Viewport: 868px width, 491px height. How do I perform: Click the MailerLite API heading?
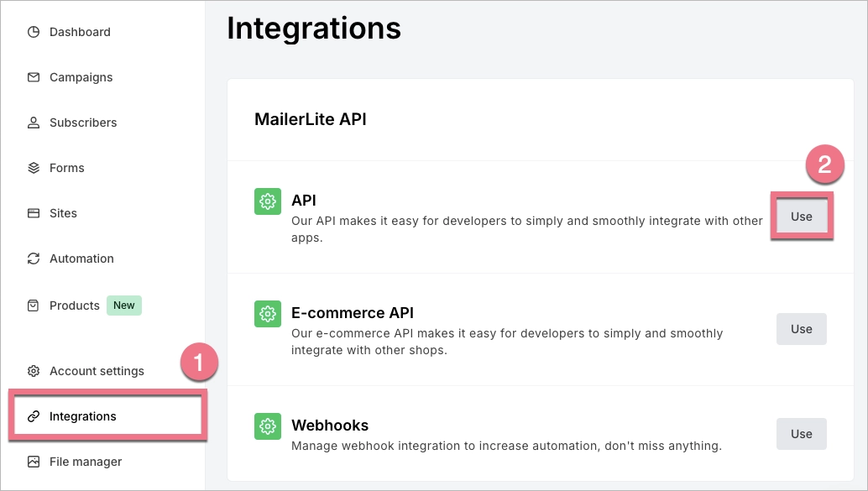pyautogui.click(x=312, y=118)
